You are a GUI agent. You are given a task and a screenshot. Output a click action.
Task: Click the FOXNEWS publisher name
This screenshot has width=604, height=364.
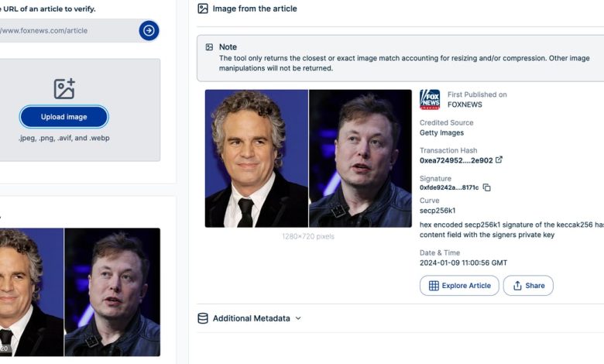tap(465, 104)
